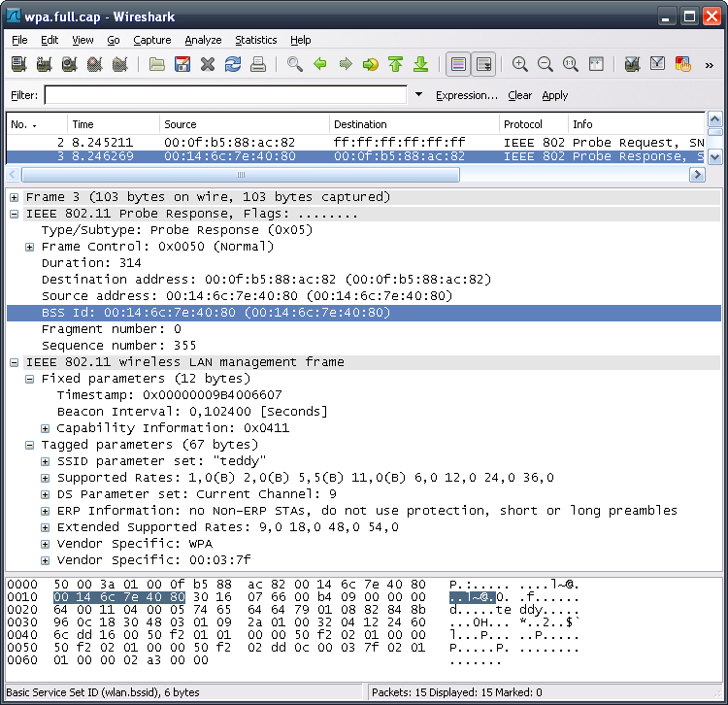
Task: Start a new live capture icon
Action: click(x=69, y=64)
